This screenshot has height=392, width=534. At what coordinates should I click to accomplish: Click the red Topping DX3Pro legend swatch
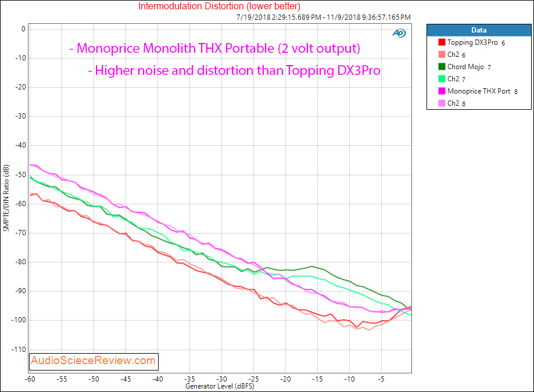point(442,42)
